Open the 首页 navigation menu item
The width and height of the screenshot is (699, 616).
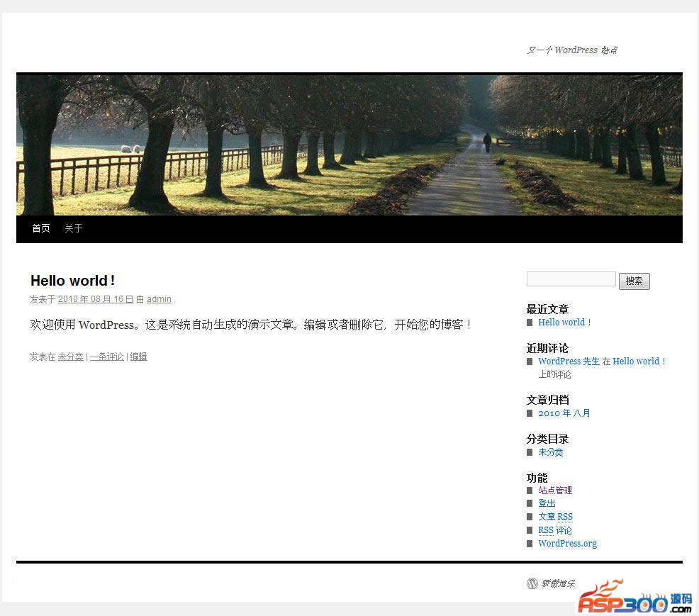pyautogui.click(x=41, y=228)
